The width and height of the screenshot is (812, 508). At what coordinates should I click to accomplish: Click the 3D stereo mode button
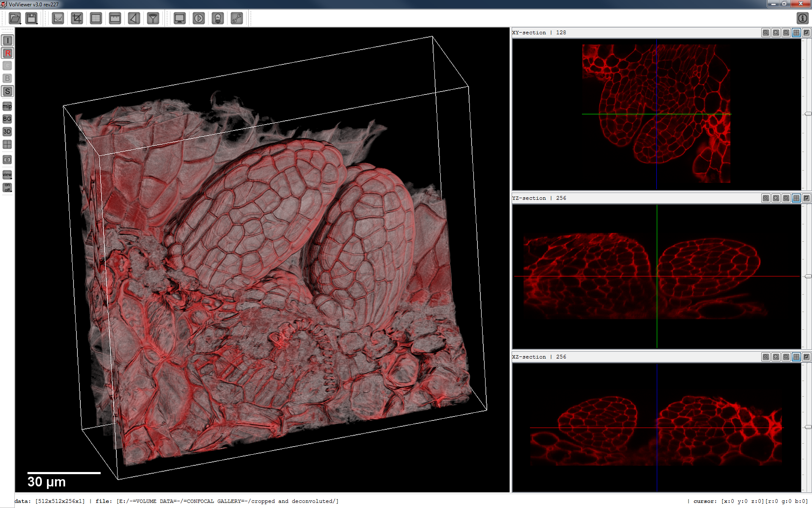click(x=7, y=132)
